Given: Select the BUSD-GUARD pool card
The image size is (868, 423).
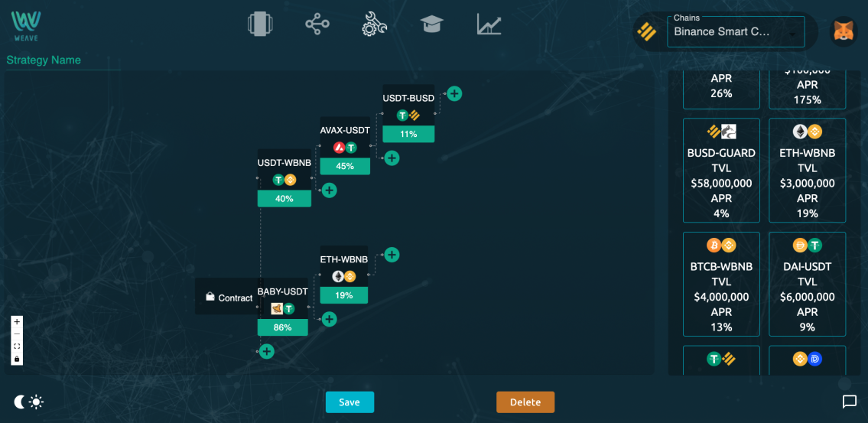Looking at the screenshot, I should (721, 171).
